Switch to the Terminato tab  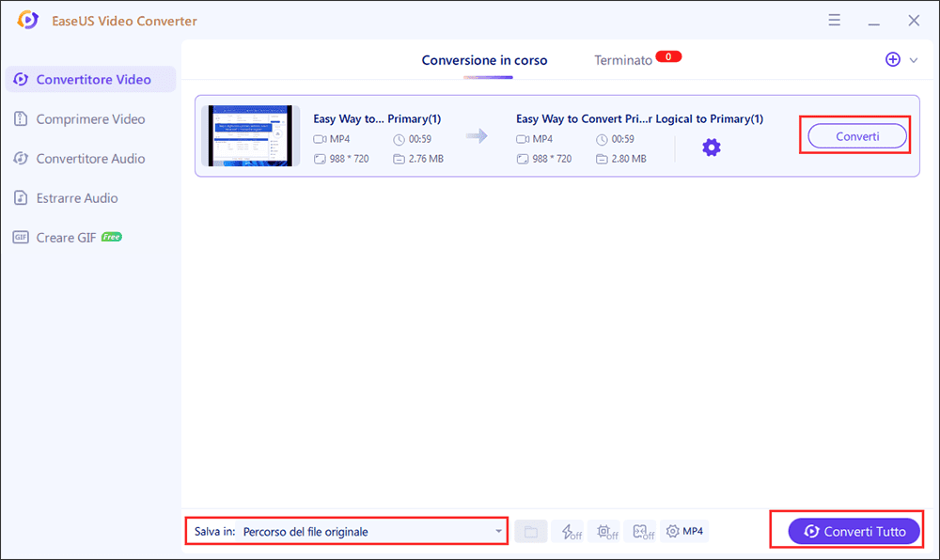pos(623,60)
